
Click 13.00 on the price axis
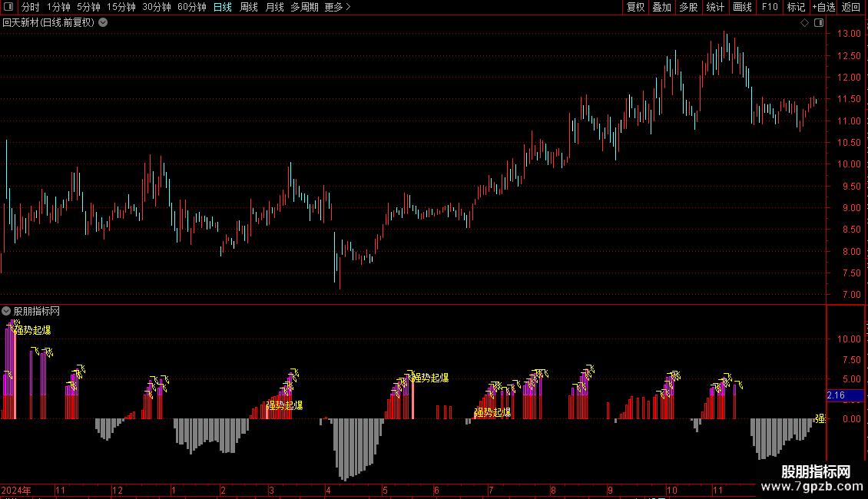tap(849, 34)
